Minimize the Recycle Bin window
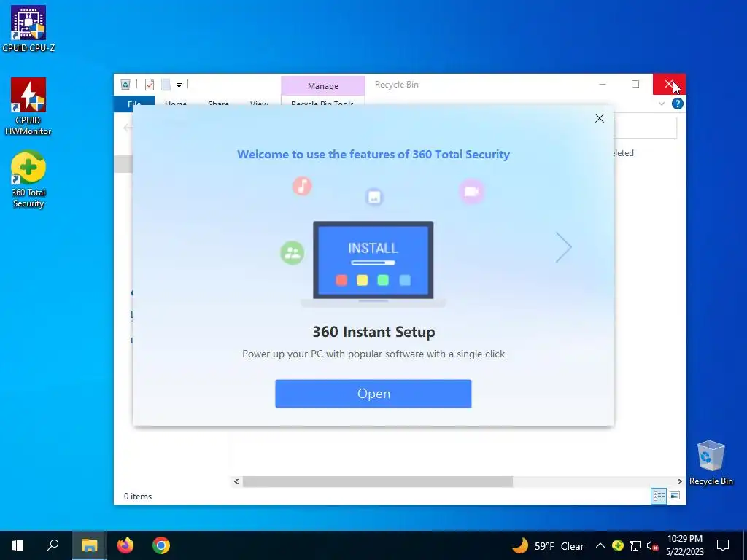Image resolution: width=747 pixels, height=560 pixels. [602, 85]
